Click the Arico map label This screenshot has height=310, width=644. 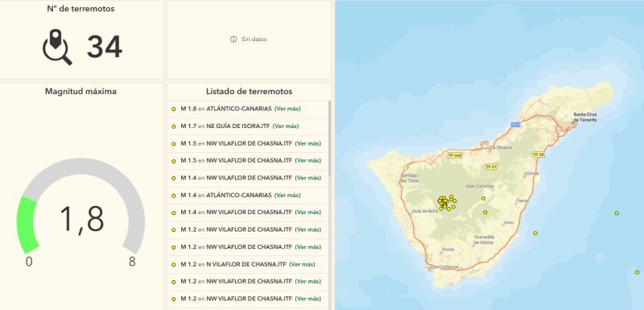pyautogui.click(x=509, y=222)
